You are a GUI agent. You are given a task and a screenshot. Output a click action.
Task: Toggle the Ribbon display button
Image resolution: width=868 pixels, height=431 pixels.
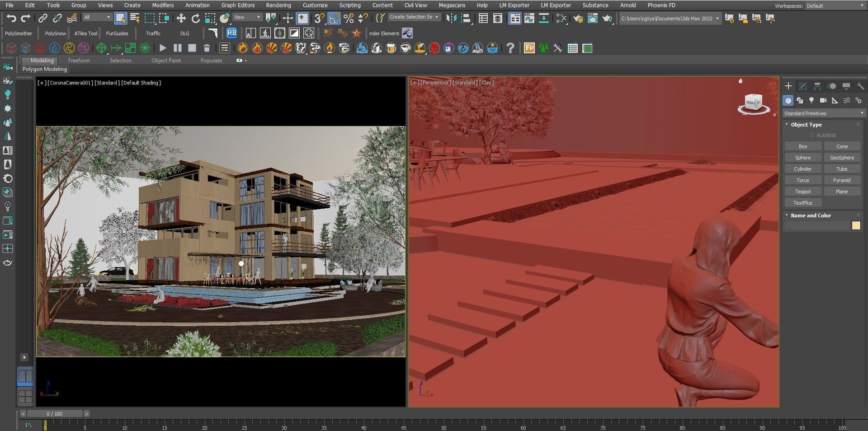[514, 18]
